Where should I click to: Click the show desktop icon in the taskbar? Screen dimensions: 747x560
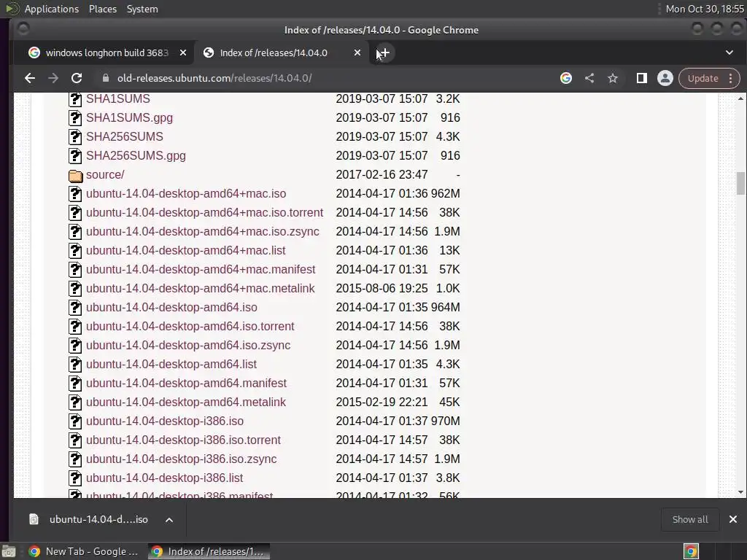pos(9,551)
